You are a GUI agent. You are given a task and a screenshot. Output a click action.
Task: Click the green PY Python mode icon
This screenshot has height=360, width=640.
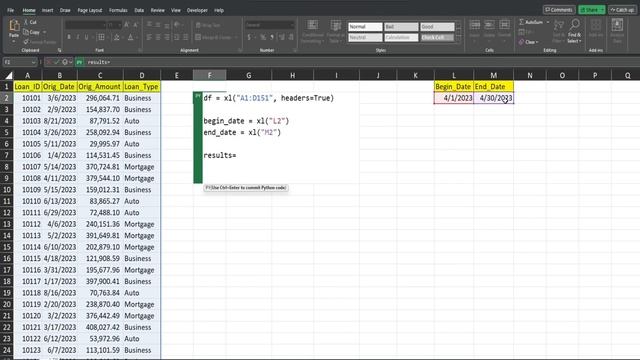pos(79,62)
